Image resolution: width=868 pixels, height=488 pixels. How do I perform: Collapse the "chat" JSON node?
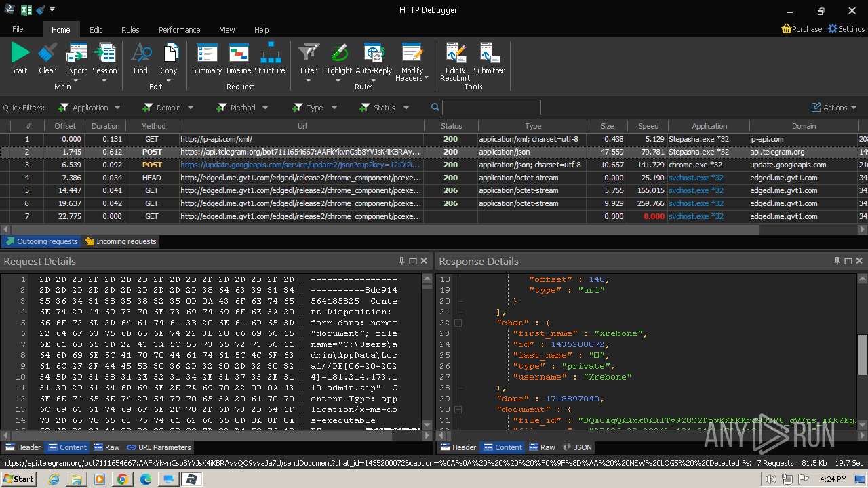(x=458, y=323)
